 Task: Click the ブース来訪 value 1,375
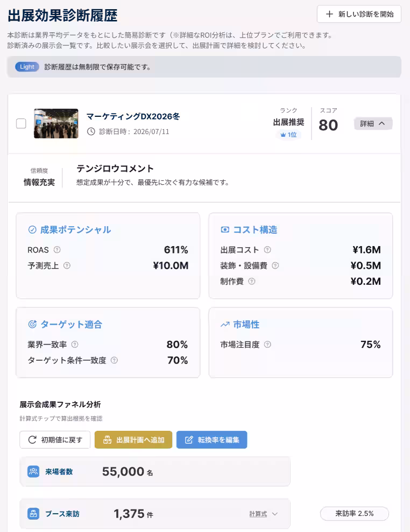[x=129, y=514]
